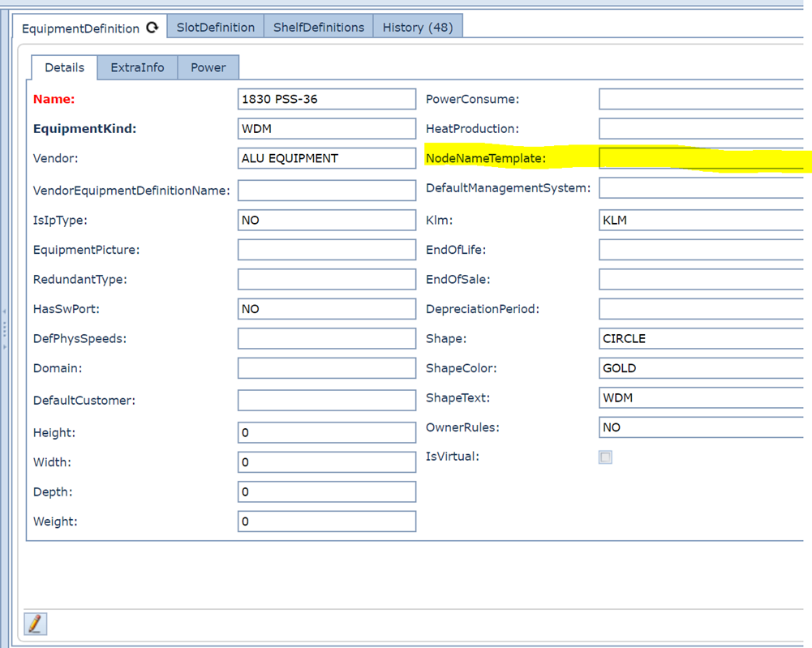Switch to the Power sub-tab
This screenshot has width=812, height=648.
tap(208, 67)
